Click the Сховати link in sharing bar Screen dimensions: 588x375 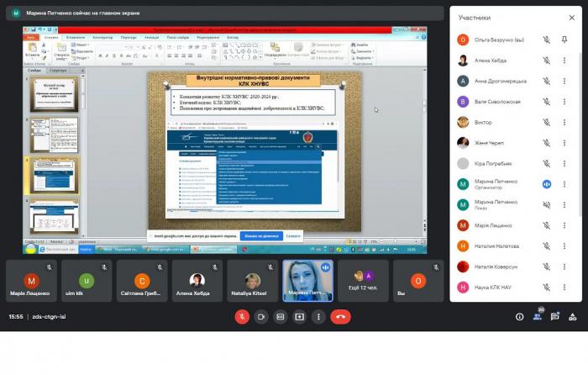click(293, 237)
